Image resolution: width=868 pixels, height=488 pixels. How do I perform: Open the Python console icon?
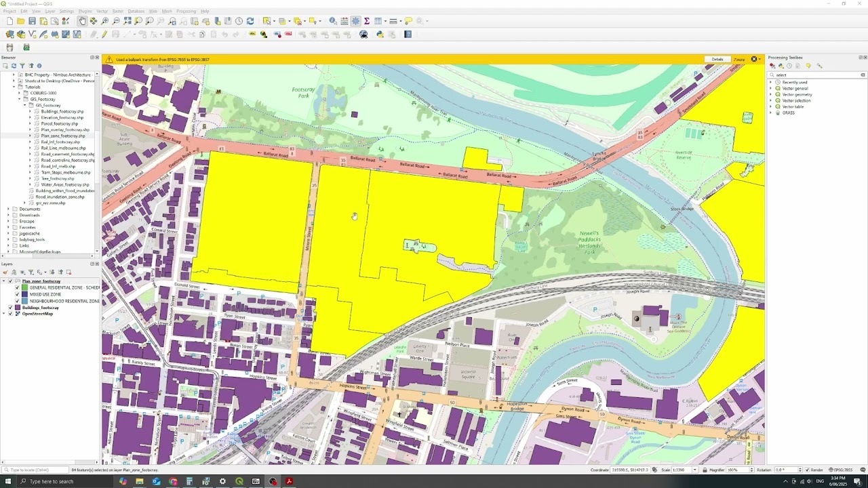(x=380, y=34)
